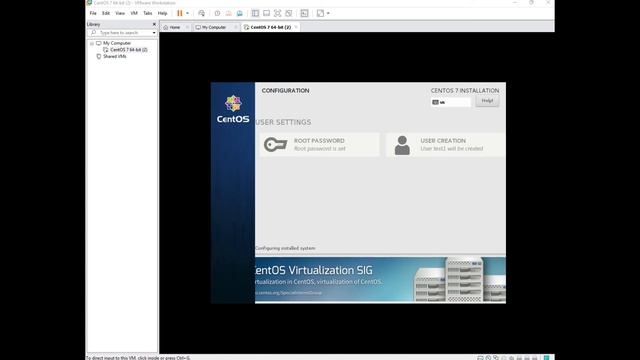Close the My Computer tab
The height and width of the screenshot is (360, 640).
[x=236, y=27]
